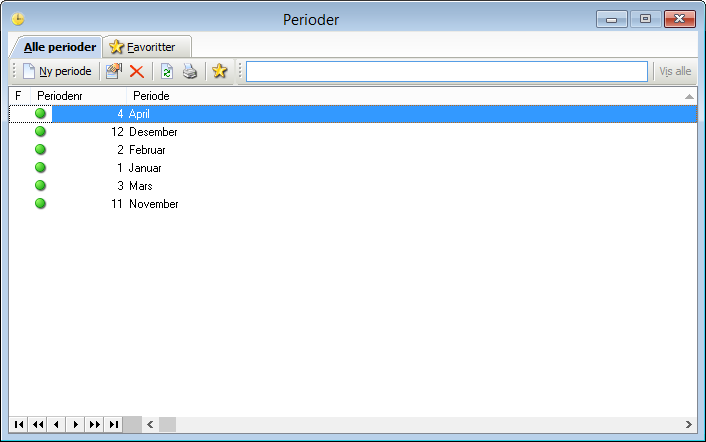706x442 pixels.
Task: Select the Alle perioder tab
Action: [56, 47]
